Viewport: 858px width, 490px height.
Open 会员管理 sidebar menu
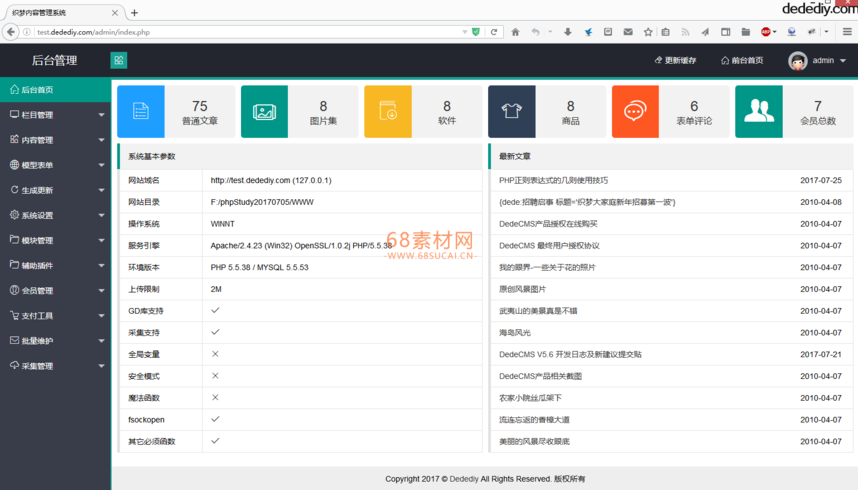pyautogui.click(x=55, y=291)
